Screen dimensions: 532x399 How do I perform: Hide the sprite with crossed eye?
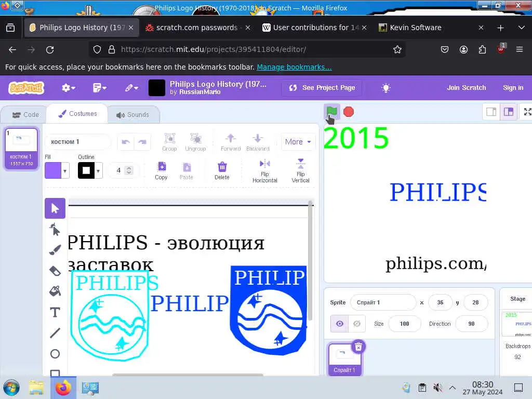click(x=357, y=324)
